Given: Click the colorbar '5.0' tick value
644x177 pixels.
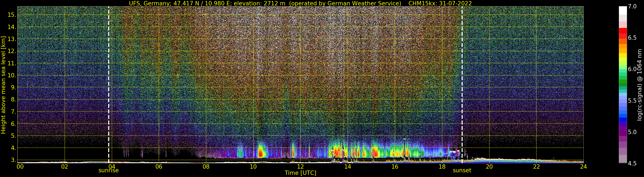Looking at the screenshot, I should coord(632,132).
